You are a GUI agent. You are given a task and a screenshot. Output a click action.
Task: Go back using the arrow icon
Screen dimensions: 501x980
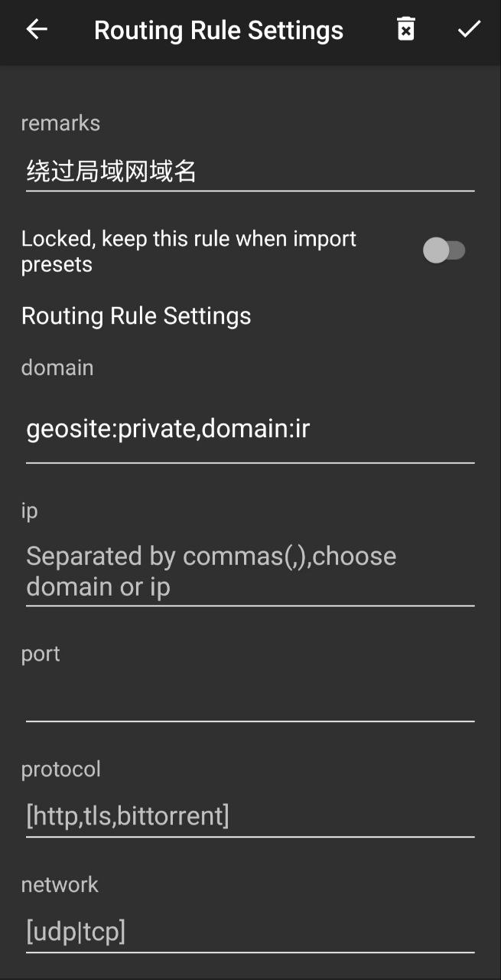tap(37, 30)
